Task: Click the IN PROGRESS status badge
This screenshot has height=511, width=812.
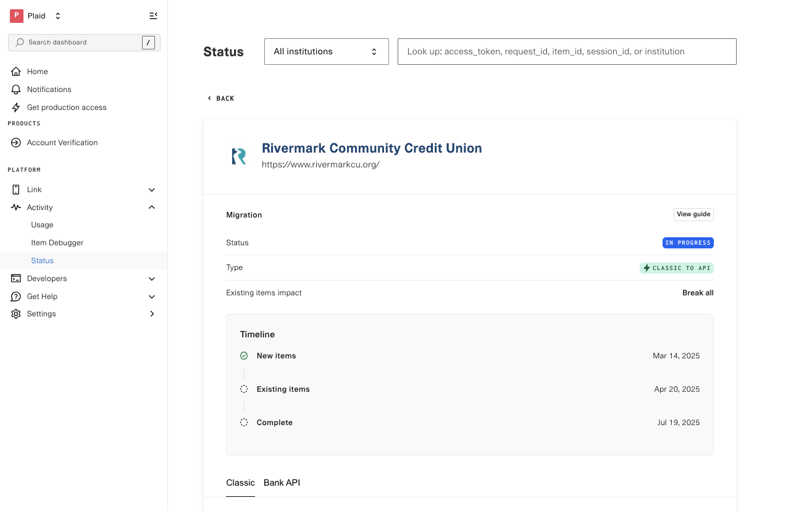Action: tap(688, 243)
